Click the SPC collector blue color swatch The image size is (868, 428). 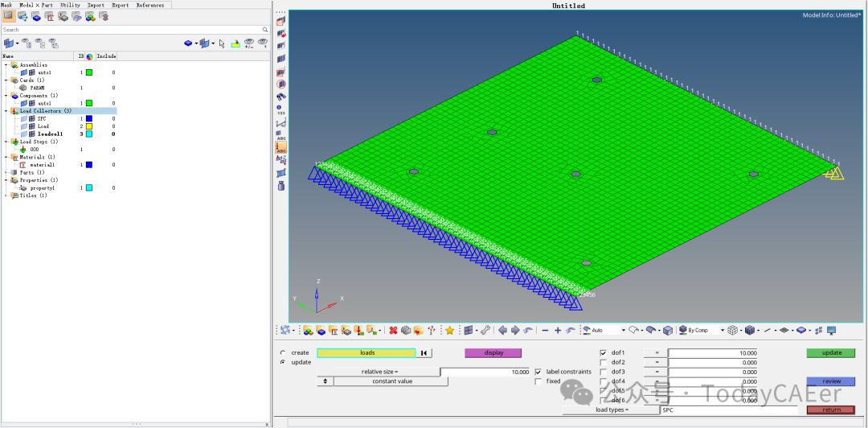tap(88, 118)
